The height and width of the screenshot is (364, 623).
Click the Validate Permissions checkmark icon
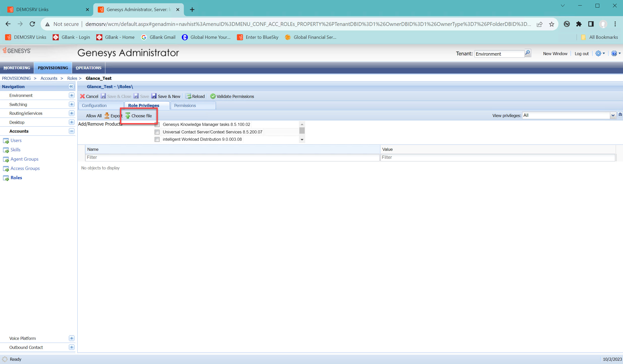[213, 96]
